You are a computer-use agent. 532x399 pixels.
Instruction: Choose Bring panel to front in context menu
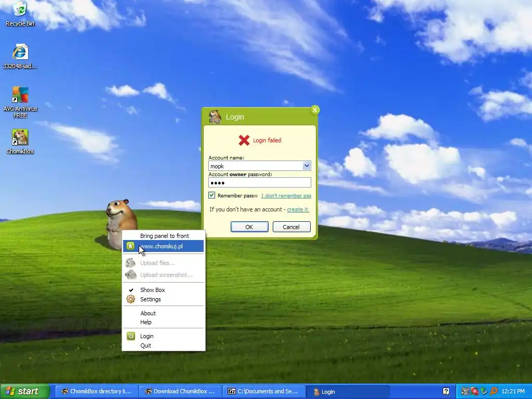164,236
